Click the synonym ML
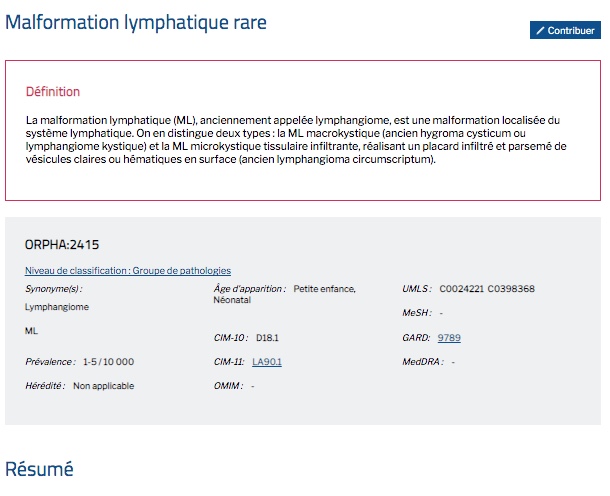 [31, 331]
